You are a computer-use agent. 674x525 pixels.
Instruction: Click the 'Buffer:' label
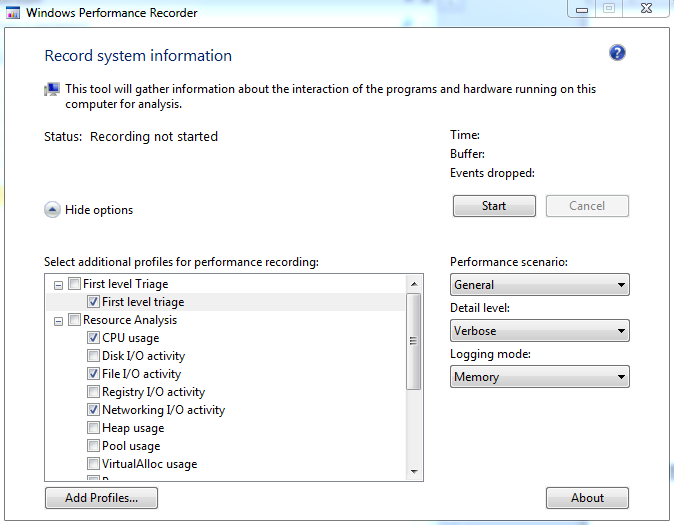[467, 154]
